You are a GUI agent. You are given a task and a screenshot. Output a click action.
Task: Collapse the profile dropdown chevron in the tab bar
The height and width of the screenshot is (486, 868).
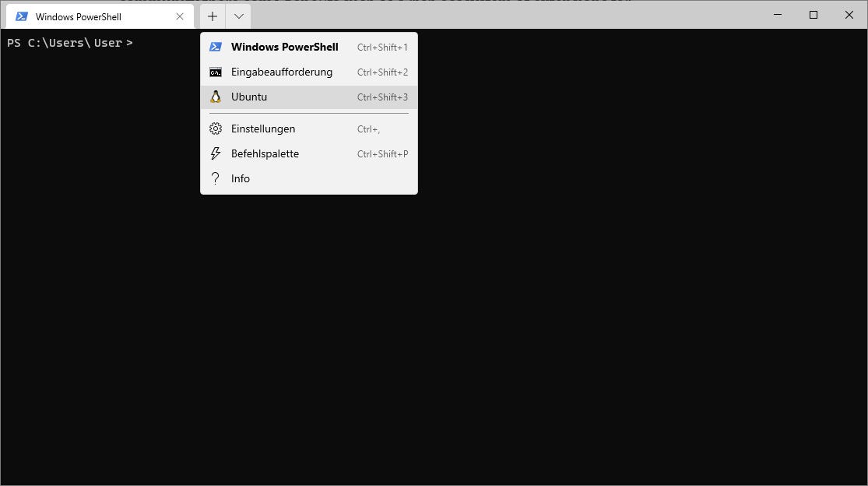tap(238, 16)
